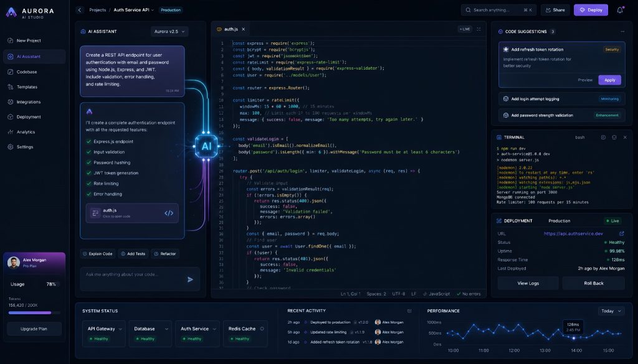Screen dimensions: 638x364
Task: Click the send message arrow icon
Action: click(190, 279)
